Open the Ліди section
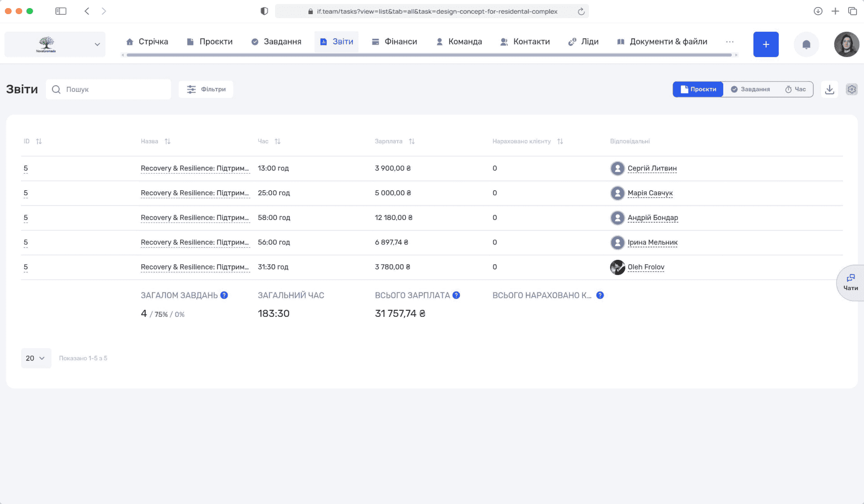Image resolution: width=864 pixels, height=504 pixels. 583,42
